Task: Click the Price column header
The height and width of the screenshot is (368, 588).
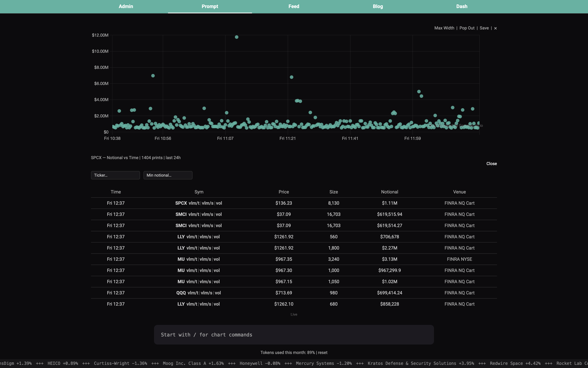Action: pos(284,192)
